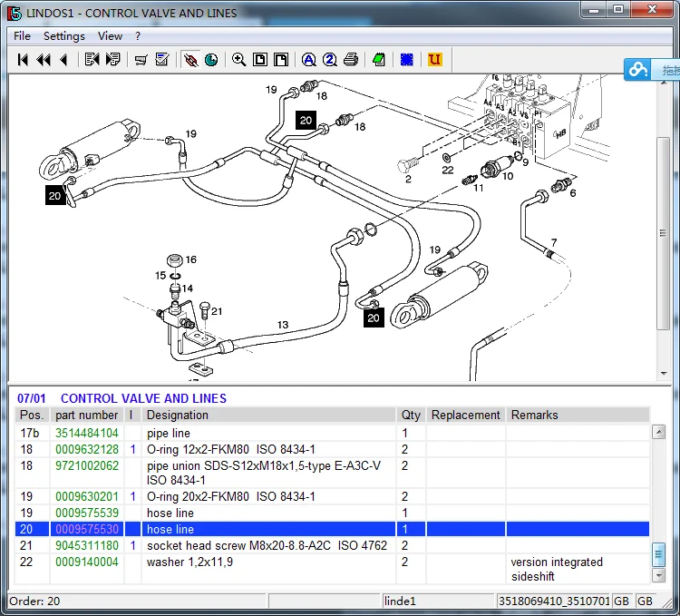
Task: Click the list with right arrow icon
Action: tap(112, 60)
